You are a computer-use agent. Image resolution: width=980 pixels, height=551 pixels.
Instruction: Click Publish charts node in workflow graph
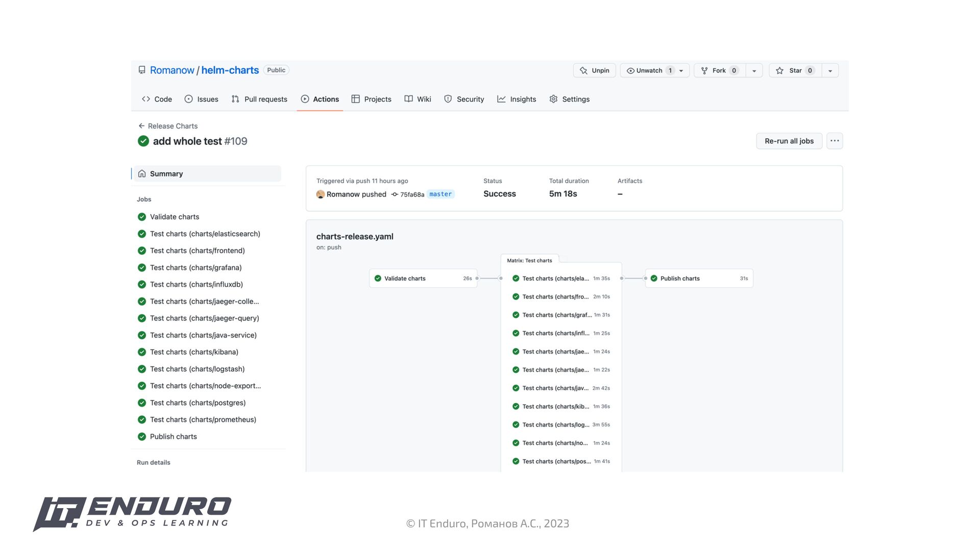click(699, 279)
